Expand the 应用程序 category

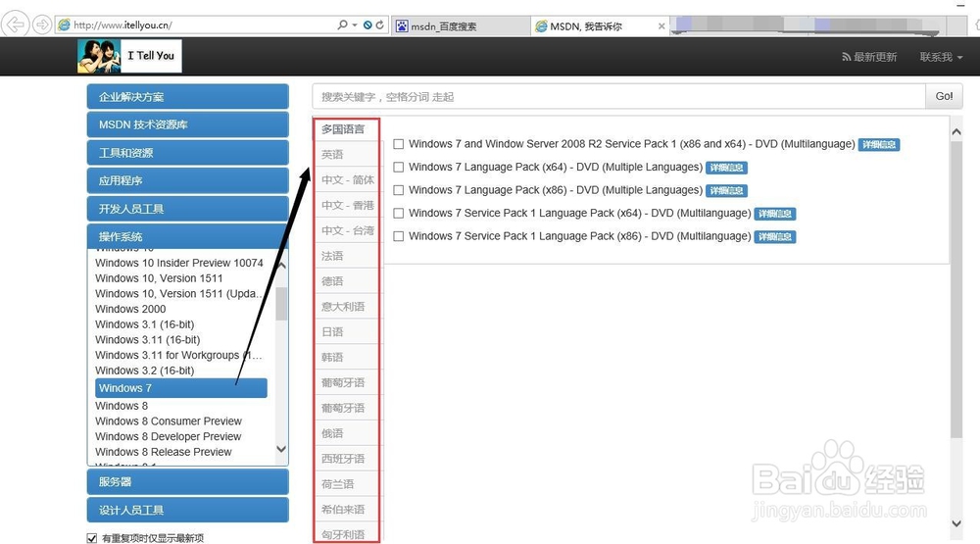click(187, 180)
